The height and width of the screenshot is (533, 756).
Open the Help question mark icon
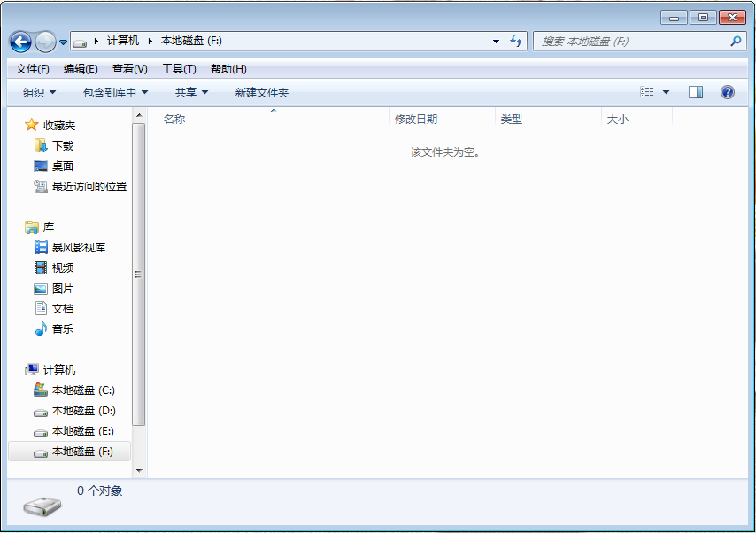tap(728, 92)
